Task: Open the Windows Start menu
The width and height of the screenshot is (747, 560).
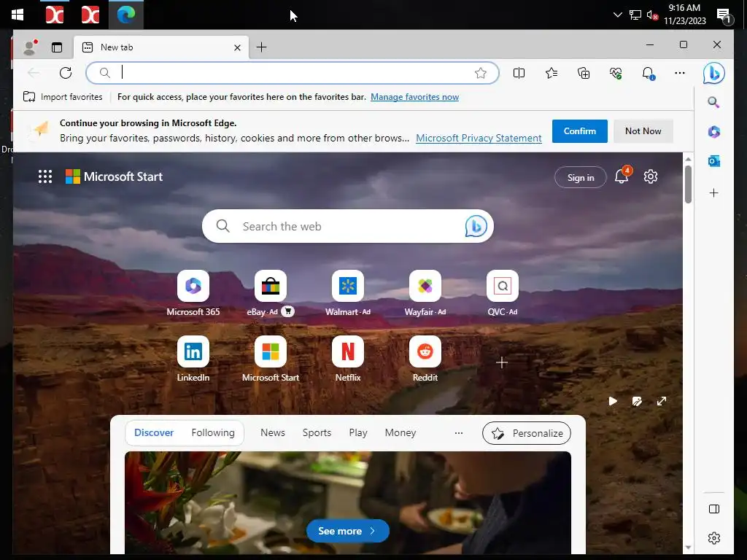Action: tap(18, 15)
